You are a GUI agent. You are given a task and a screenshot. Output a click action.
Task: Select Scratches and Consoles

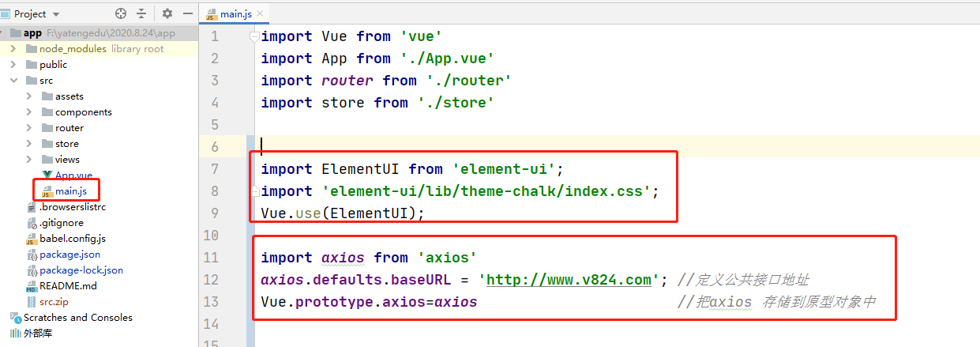point(77,318)
